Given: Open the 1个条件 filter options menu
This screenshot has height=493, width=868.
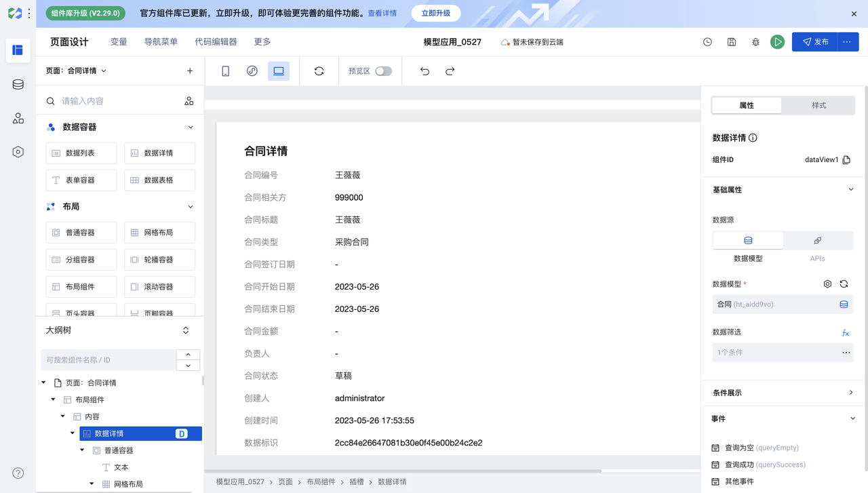Looking at the screenshot, I should coord(846,353).
